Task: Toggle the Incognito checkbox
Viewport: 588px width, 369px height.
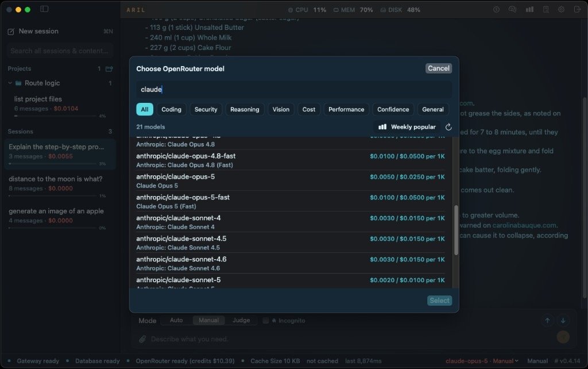Action: pos(265,320)
